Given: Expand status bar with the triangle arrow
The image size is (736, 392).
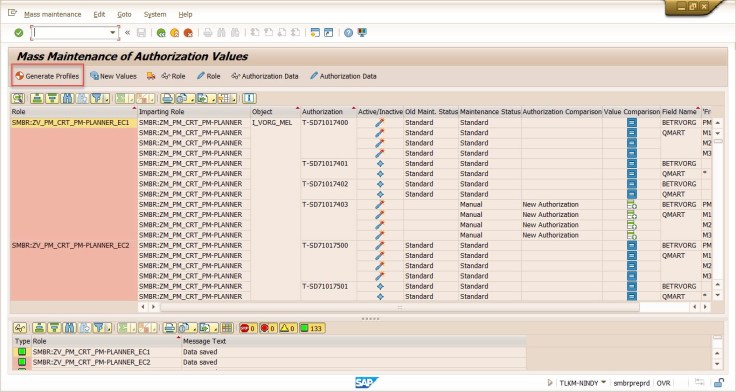Looking at the screenshot, I should (550, 383).
